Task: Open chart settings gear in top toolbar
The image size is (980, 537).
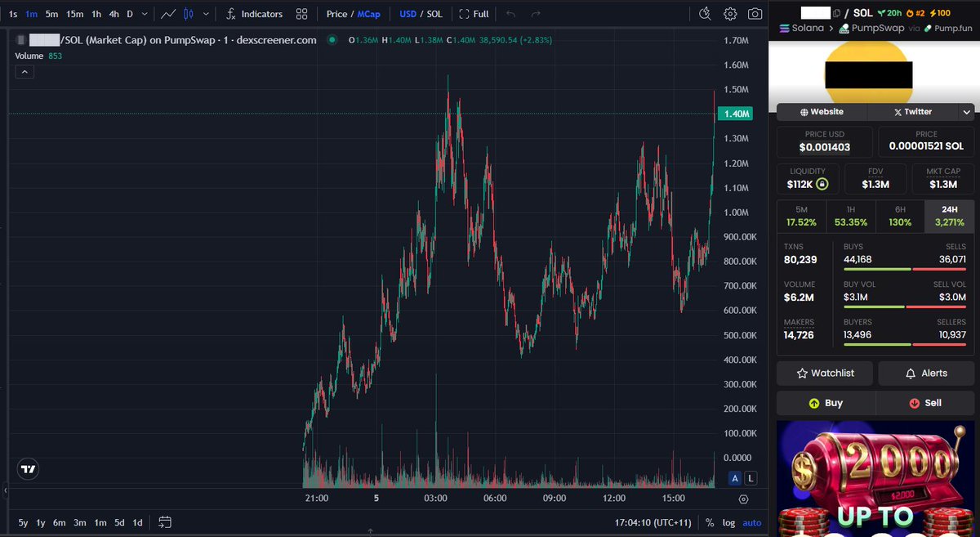Action: click(x=730, y=14)
